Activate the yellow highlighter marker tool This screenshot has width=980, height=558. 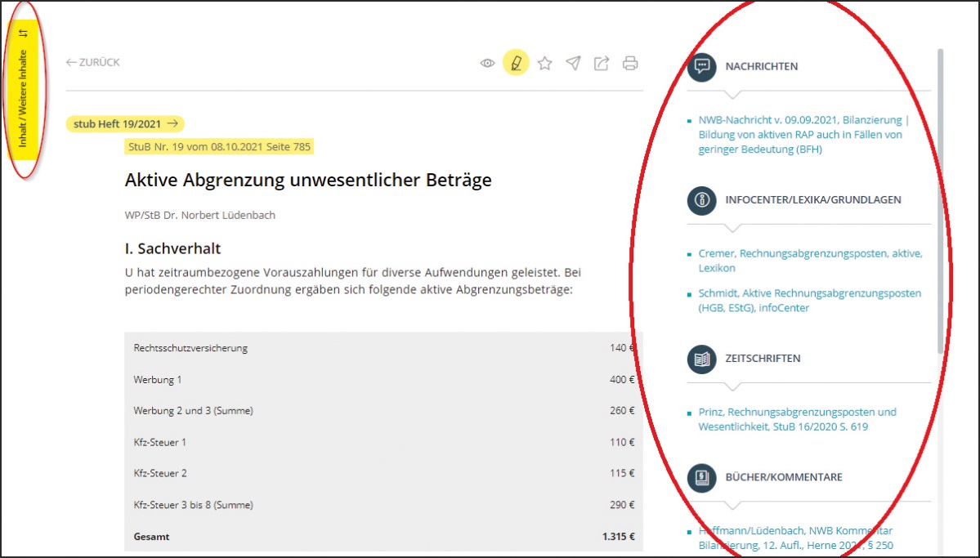click(516, 62)
